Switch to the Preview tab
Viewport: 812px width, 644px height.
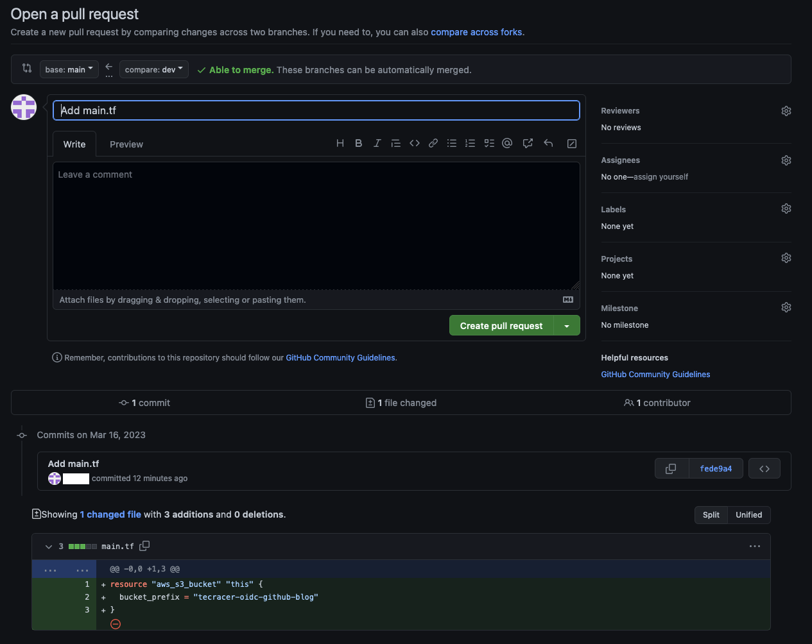[x=126, y=144]
